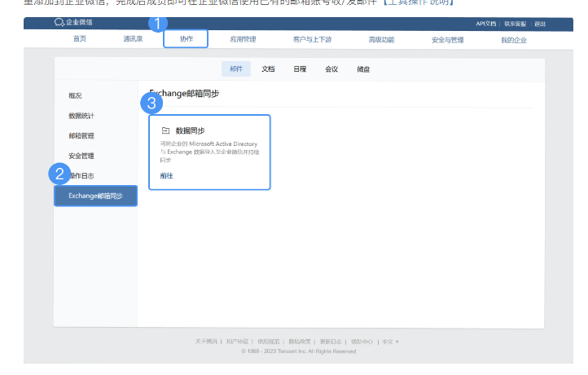
Task: Open the 隐私政策 footer link
Action: (300, 342)
